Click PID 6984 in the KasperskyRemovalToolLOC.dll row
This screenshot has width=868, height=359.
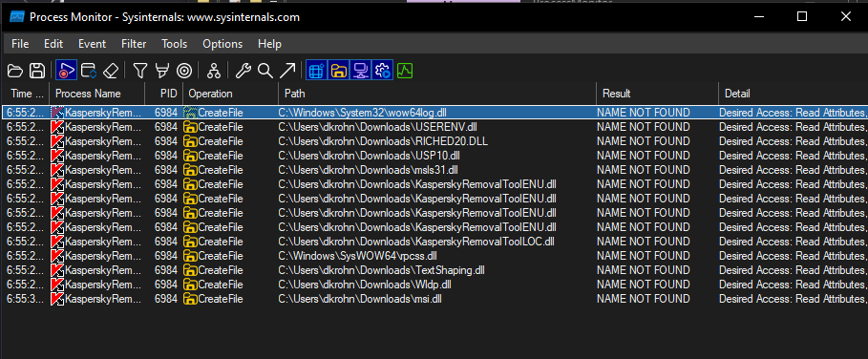166,242
